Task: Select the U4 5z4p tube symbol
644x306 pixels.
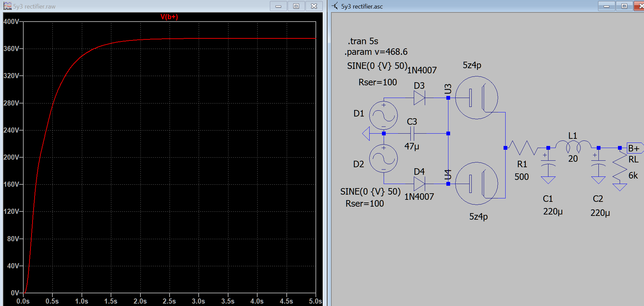Action: point(476,184)
